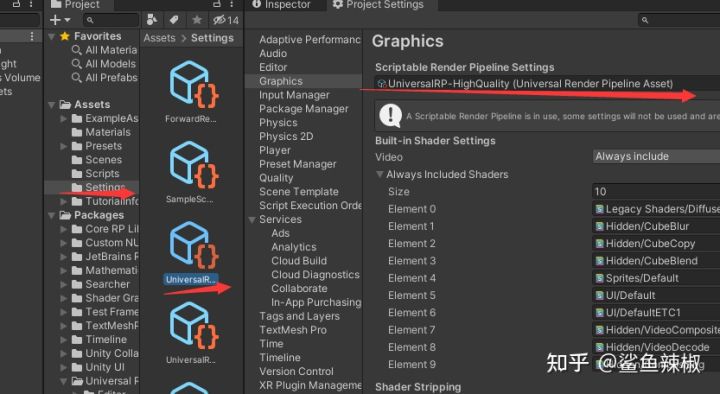Click the Assets breadcrumb in path bar
The width and height of the screenshot is (720, 394).
click(159, 38)
